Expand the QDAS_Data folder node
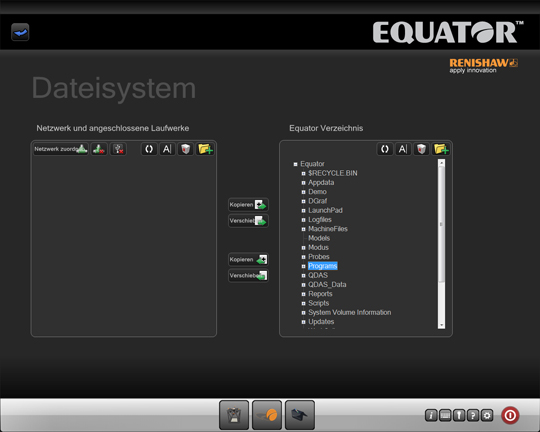Image resolution: width=540 pixels, height=432 pixels. (303, 285)
